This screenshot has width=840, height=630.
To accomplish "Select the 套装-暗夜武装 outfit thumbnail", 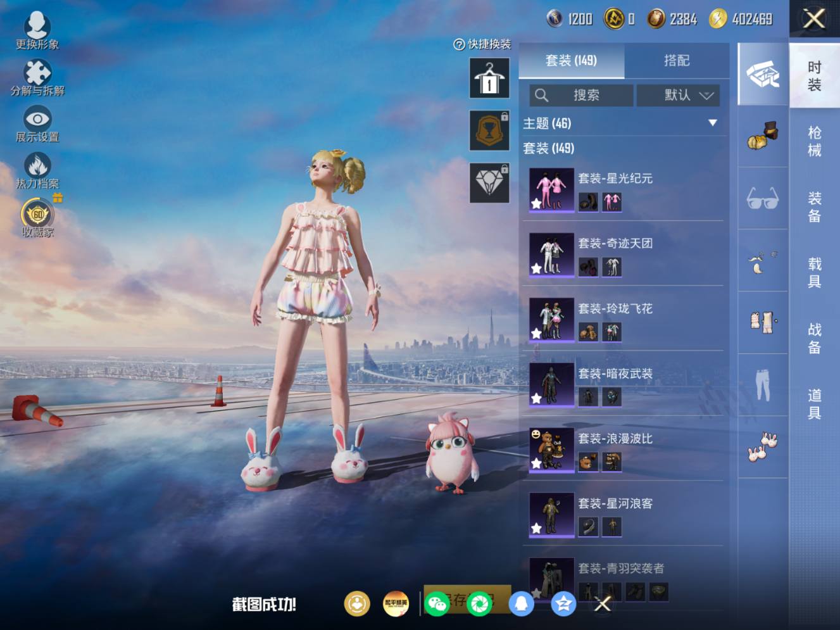I will point(551,385).
